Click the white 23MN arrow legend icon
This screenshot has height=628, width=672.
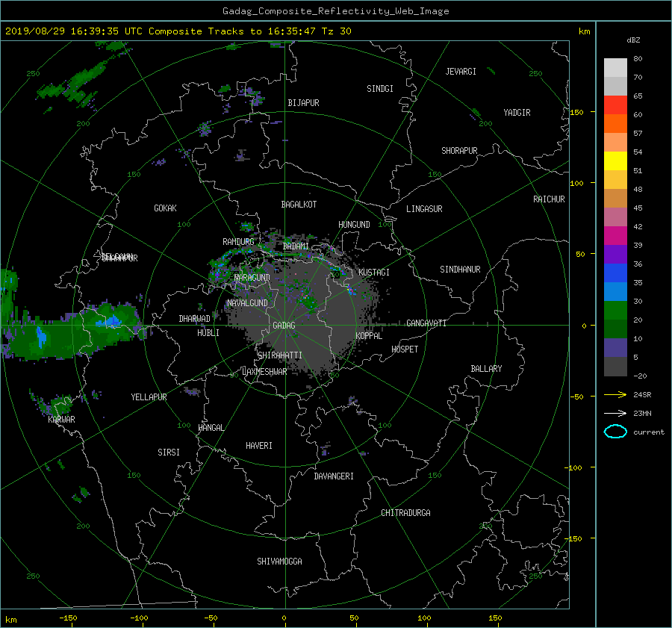coord(615,413)
